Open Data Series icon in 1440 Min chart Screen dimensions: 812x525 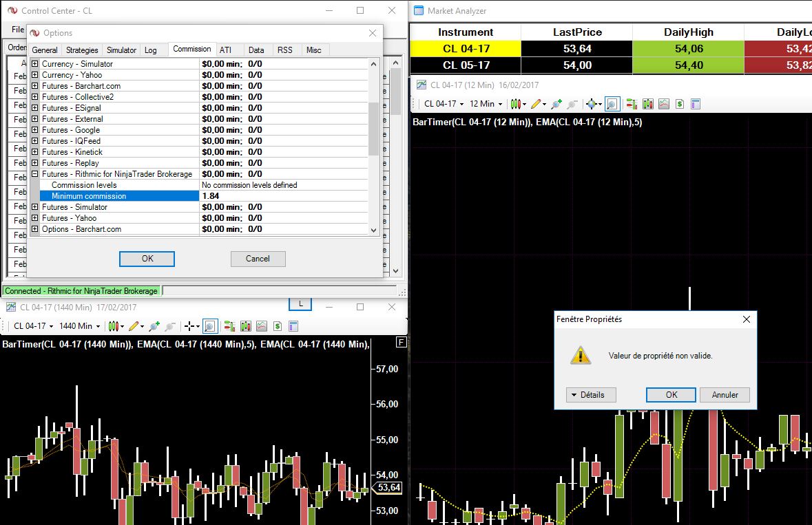pos(245,326)
